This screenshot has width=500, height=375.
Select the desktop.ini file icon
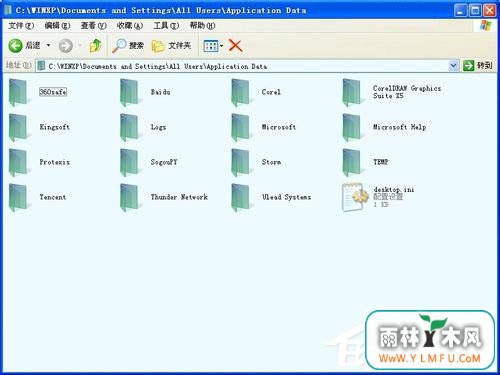(354, 197)
